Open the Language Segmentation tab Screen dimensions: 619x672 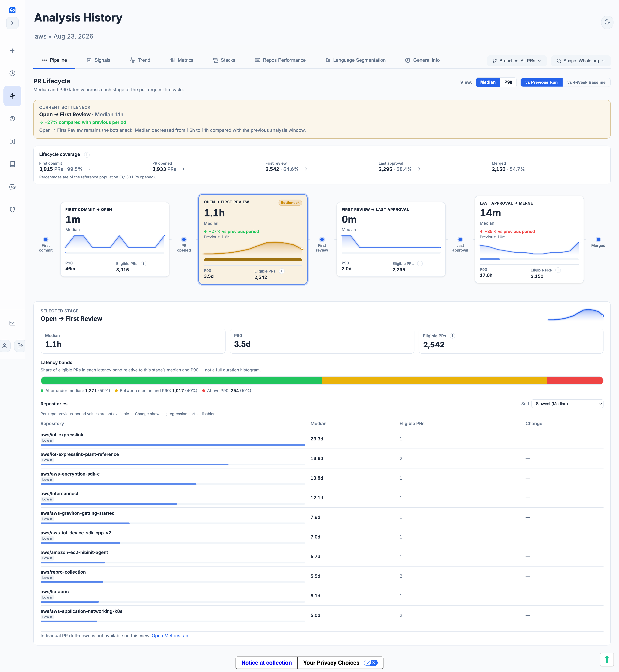tap(355, 60)
